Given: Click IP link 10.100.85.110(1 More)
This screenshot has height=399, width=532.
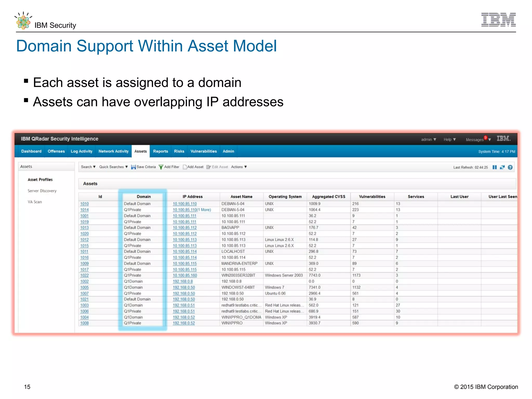Looking at the screenshot, I should click(x=192, y=210).
